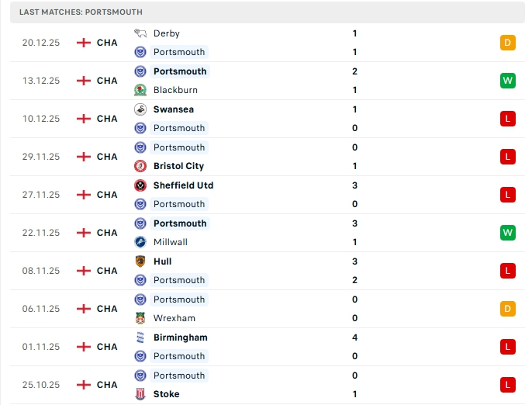
Task: Click the win badge for the Millwall match
Action: 508,233
